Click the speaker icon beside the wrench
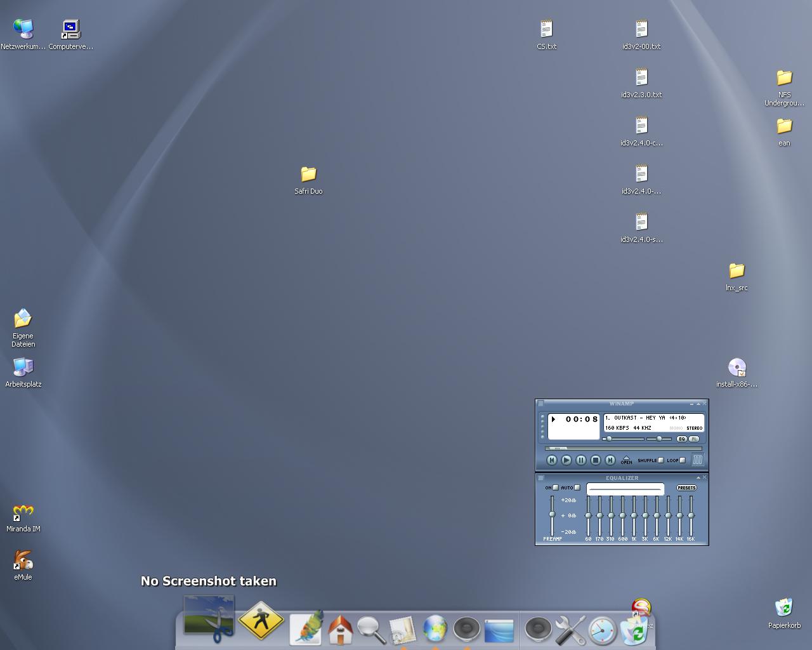 click(x=539, y=629)
